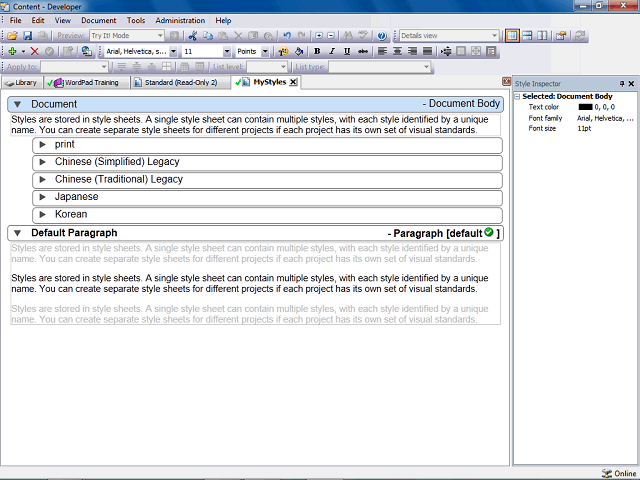Viewport: 640px width, 480px height.
Task: Click the red close button beside the tab strip
Action: tap(506, 82)
